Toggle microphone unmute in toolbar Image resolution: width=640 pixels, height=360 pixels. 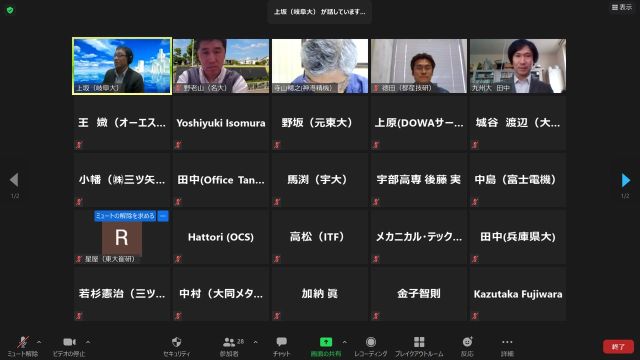[23, 342]
